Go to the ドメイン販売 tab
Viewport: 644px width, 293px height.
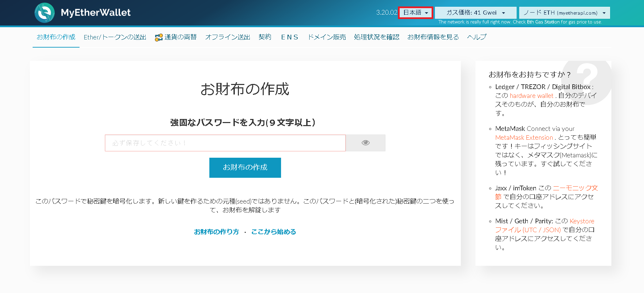click(327, 37)
